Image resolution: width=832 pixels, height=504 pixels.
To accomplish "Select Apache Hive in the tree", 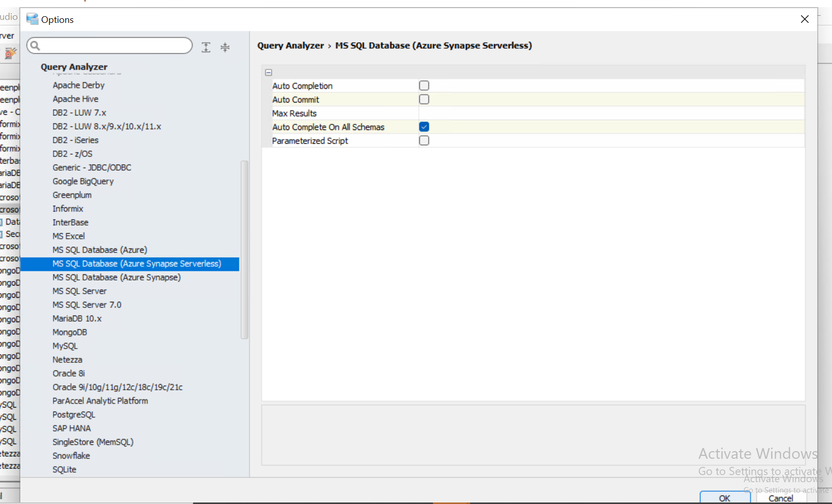I will [x=76, y=99].
